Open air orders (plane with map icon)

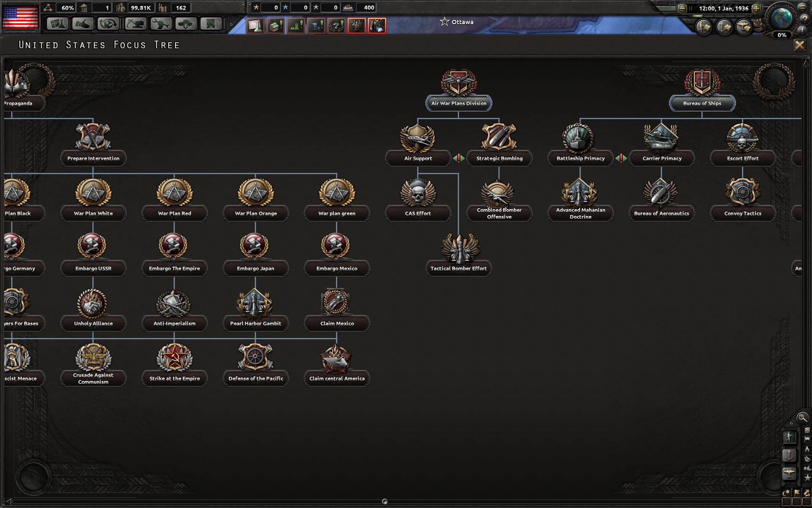744,27
